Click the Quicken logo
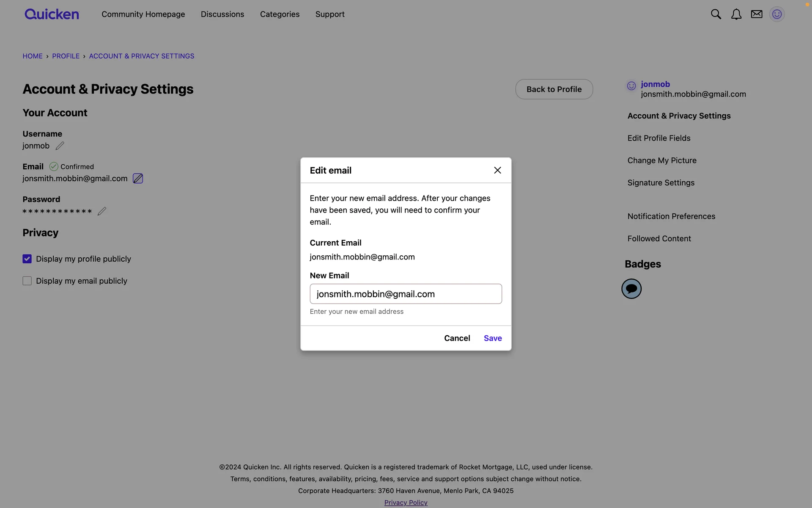 click(52, 14)
